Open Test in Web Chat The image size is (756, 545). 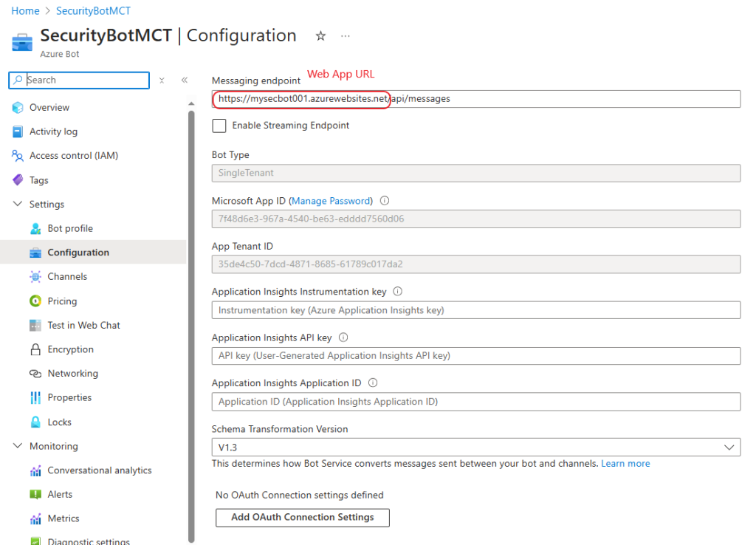83,326
